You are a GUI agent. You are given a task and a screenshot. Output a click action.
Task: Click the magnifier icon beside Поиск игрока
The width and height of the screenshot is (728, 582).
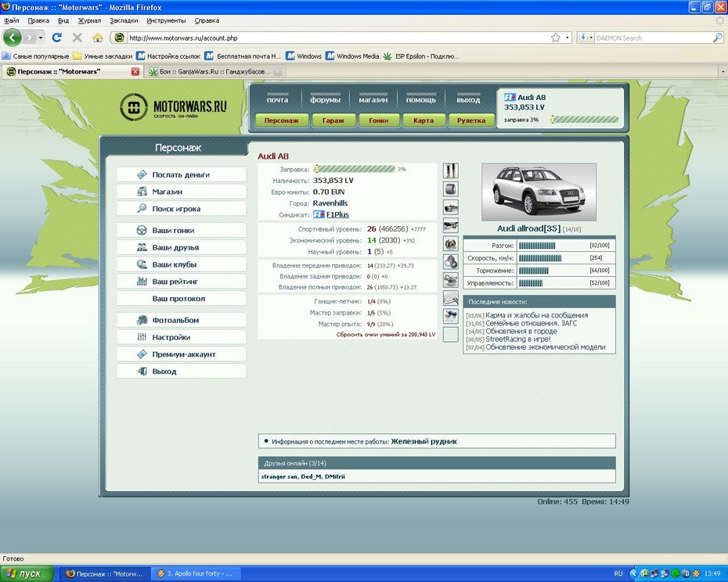[142, 208]
